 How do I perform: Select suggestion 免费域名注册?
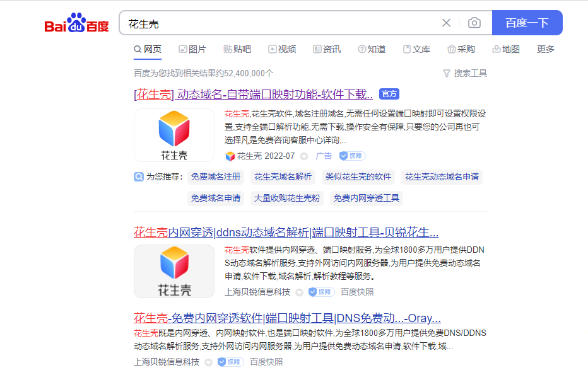(216, 177)
